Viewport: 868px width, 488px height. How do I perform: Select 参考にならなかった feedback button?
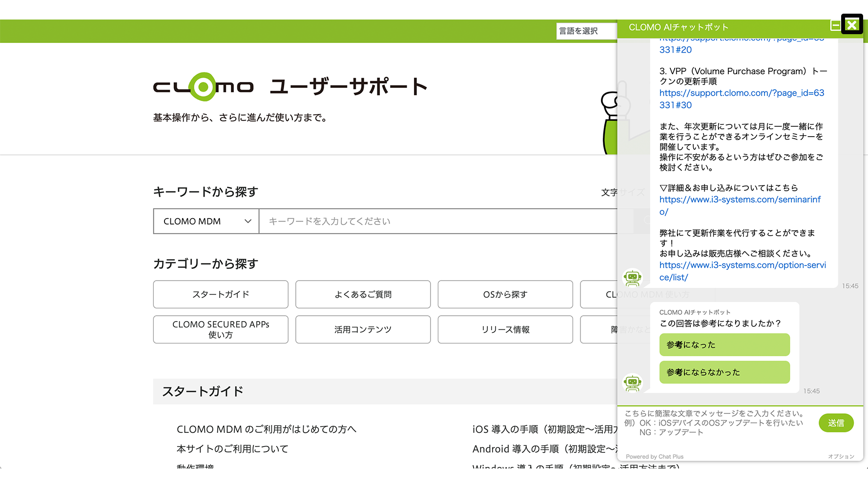(x=724, y=372)
